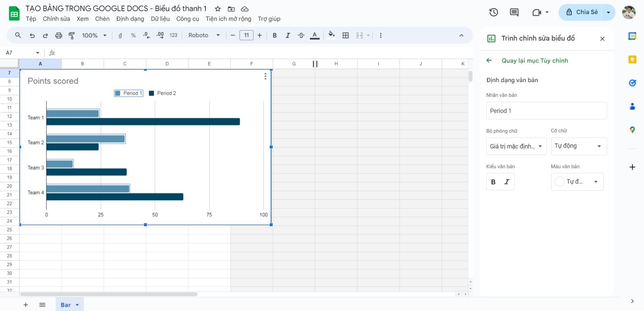
Task: Toggle italic in toolbar
Action: [288, 35]
